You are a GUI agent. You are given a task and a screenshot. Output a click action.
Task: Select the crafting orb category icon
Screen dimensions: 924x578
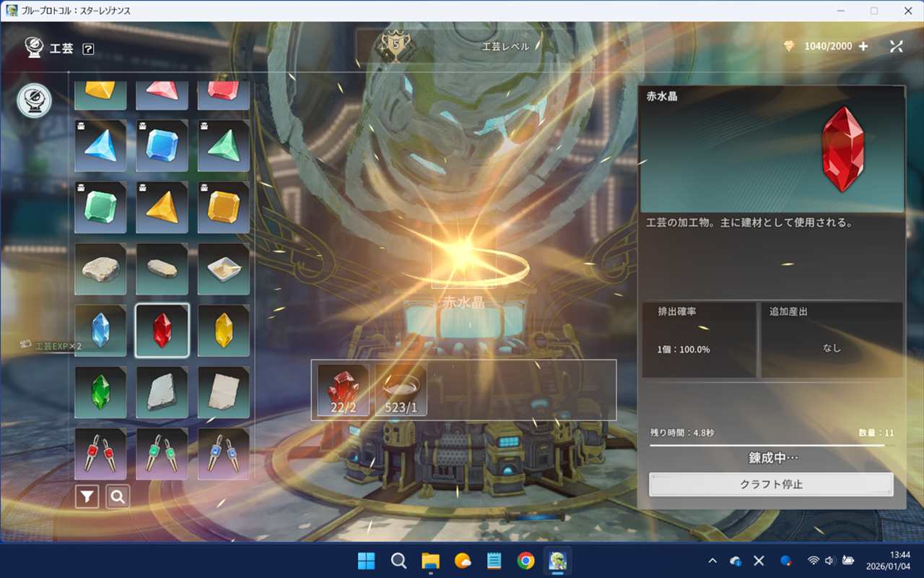click(x=34, y=100)
